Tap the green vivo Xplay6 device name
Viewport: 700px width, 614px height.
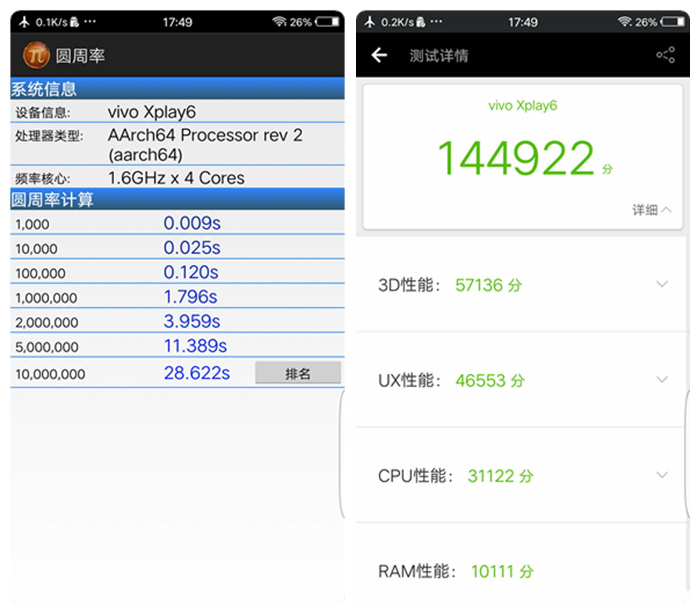[522, 106]
